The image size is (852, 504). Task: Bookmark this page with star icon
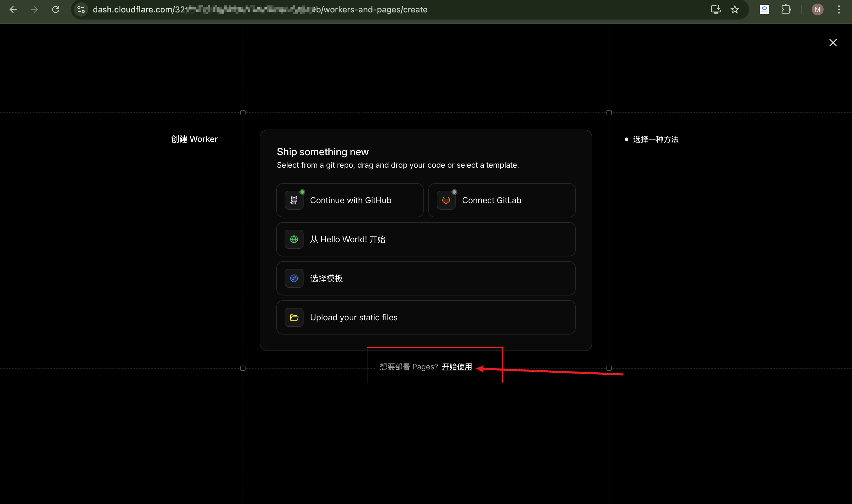point(735,9)
